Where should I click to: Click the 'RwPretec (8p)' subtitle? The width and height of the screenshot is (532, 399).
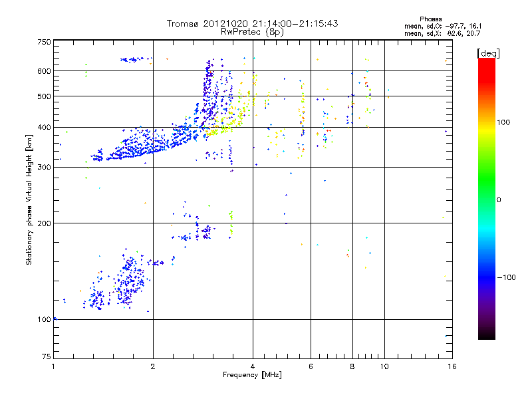[252, 32]
